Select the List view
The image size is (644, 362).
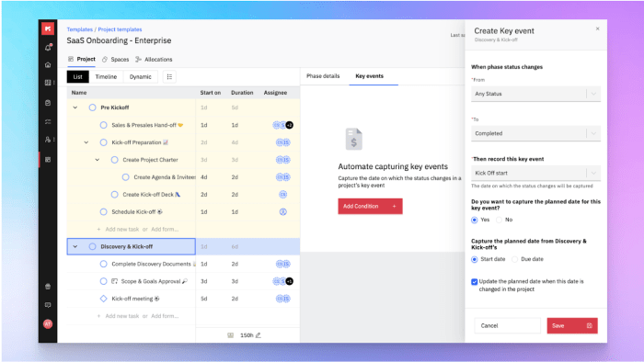(x=78, y=76)
